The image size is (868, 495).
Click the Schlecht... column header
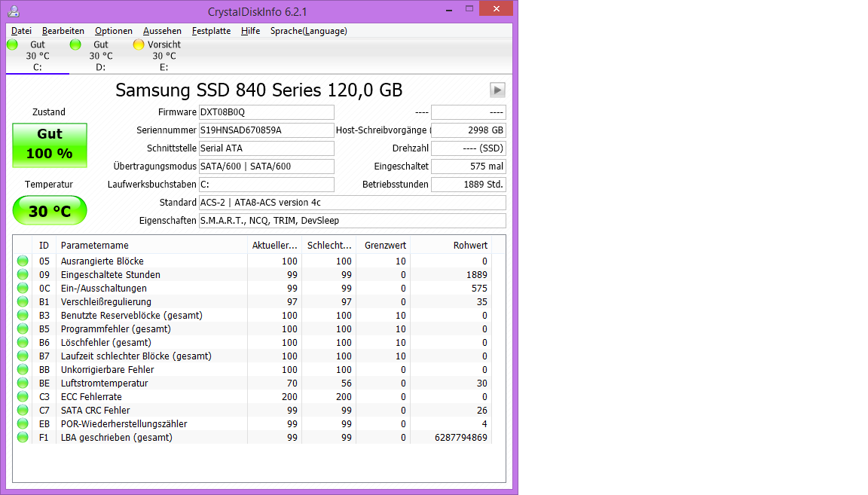(x=329, y=246)
